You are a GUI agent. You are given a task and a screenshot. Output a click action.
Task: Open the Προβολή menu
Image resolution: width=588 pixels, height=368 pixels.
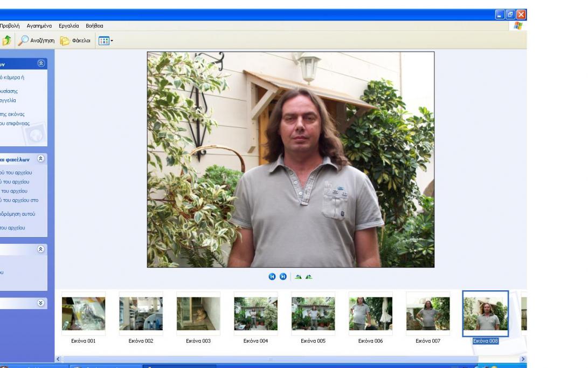[10, 26]
